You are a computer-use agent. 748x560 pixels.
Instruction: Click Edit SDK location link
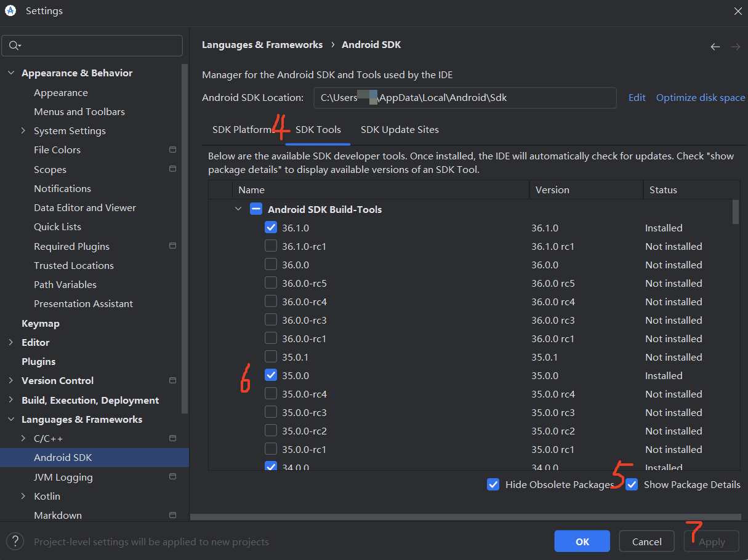pyautogui.click(x=637, y=97)
